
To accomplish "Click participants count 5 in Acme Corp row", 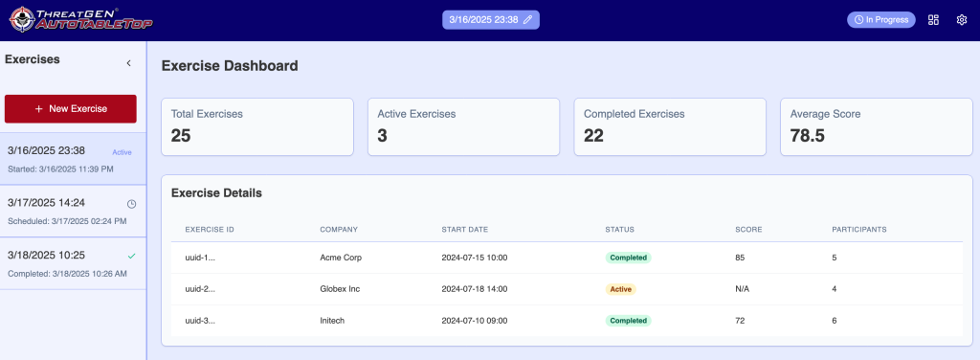I will 835,258.
